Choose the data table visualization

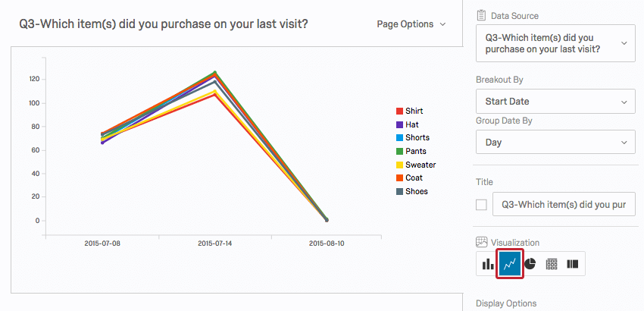[x=552, y=264]
